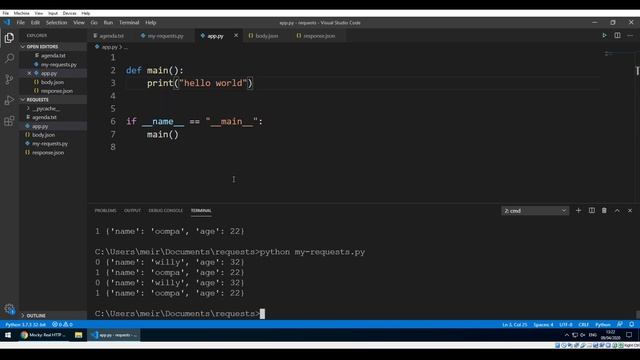Open editor More Actions ellipsis

[x=630, y=36]
